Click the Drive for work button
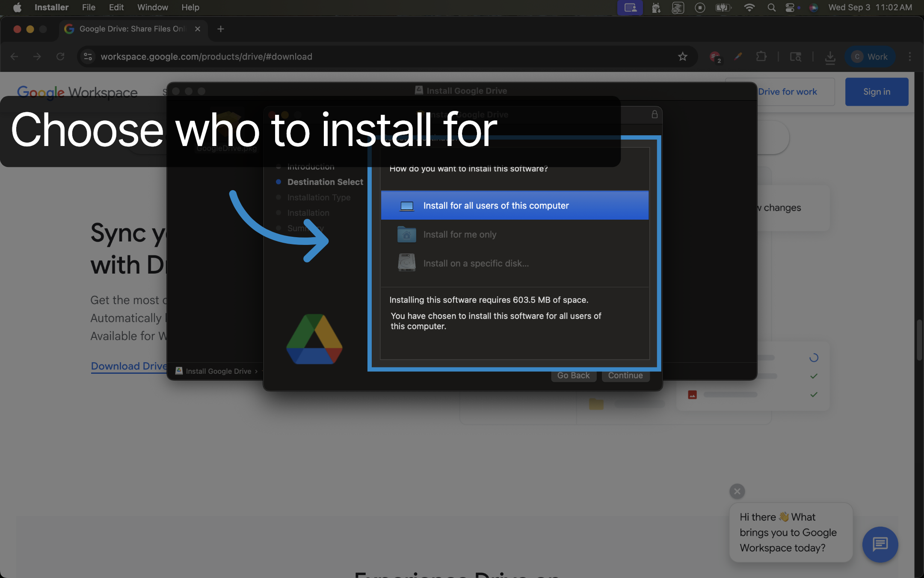This screenshot has width=924, height=578. point(787,92)
